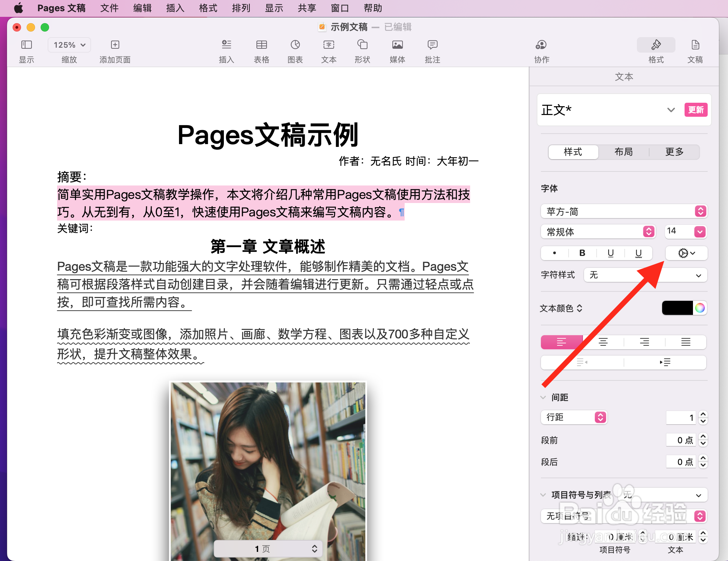Open the 排列 menu
This screenshot has width=728, height=561.
click(x=241, y=8)
